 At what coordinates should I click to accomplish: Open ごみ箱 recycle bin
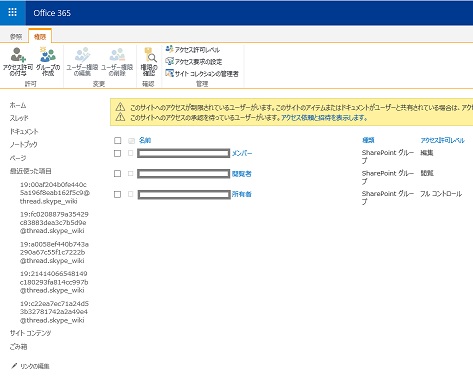18,347
